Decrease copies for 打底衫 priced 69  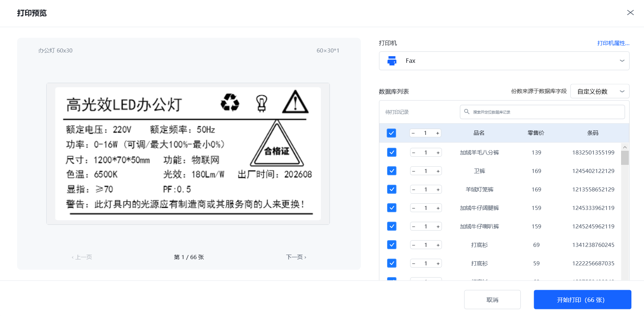(413, 245)
